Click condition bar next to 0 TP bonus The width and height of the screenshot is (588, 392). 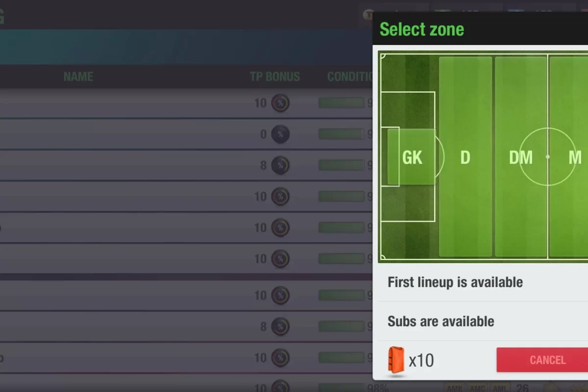pos(341,134)
